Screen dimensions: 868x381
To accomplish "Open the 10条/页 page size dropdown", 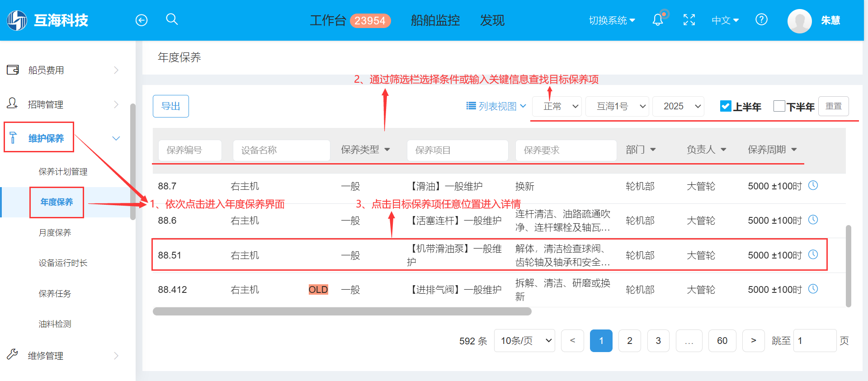I will coord(524,341).
